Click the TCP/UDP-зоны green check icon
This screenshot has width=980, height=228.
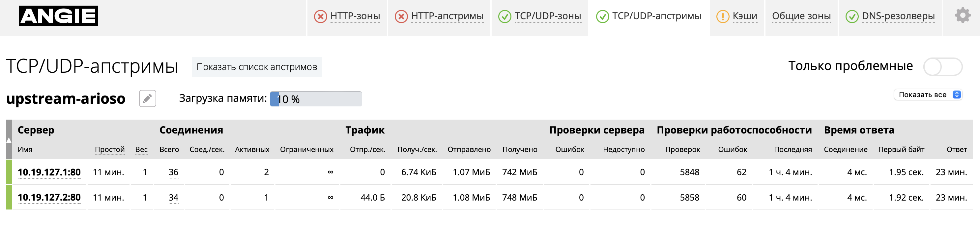coord(504,17)
